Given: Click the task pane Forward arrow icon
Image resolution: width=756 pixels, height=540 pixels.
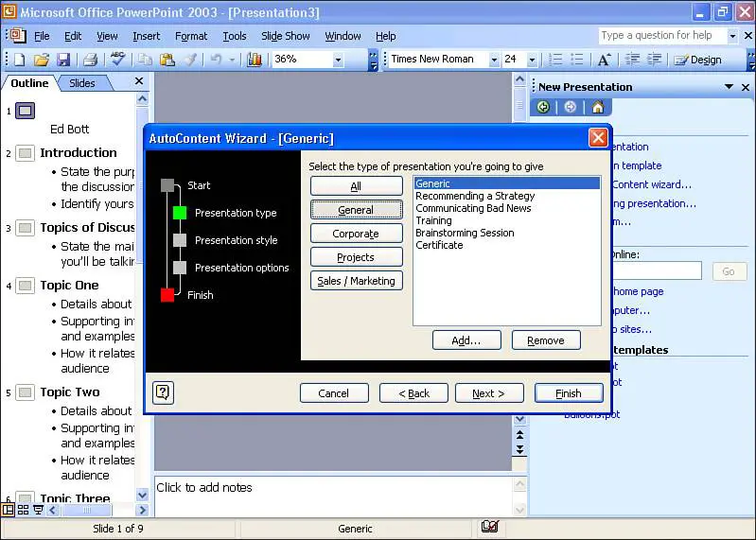Looking at the screenshot, I should (571, 107).
